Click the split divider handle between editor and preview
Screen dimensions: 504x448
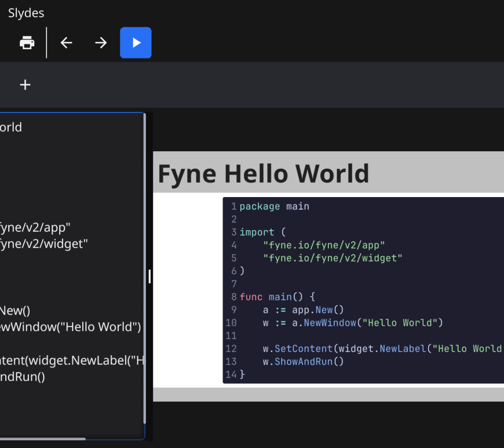(x=149, y=276)
